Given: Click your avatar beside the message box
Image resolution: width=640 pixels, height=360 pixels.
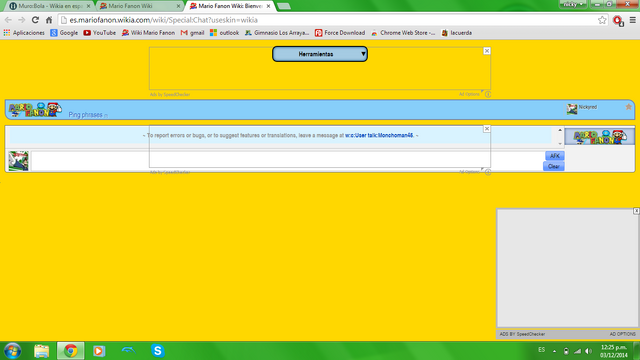Looking at the screenshot, I should (x=18, y=161).
